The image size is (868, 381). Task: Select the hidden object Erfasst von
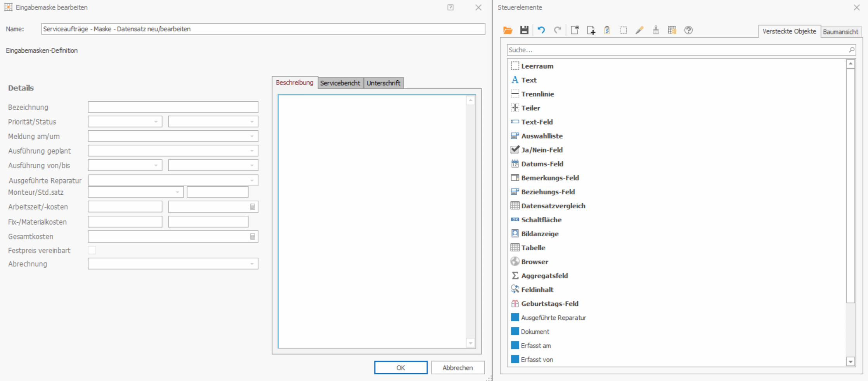[x=537, y=359]
